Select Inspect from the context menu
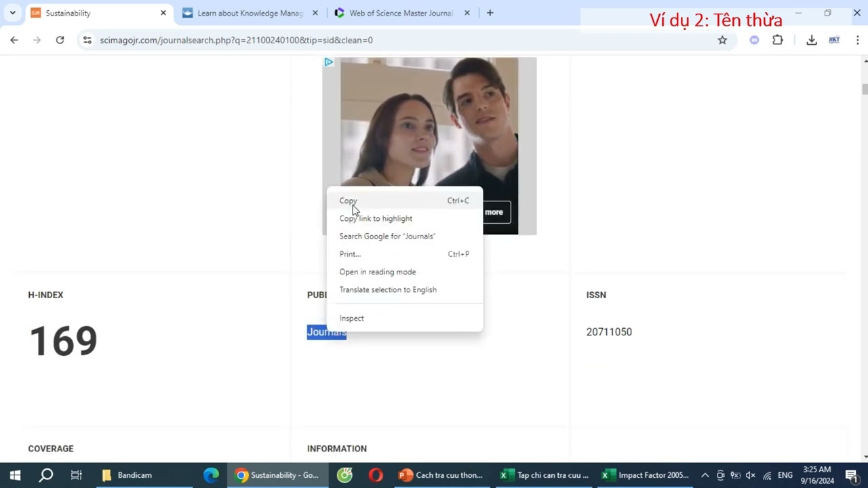Image resolution: width=868 pixels, height=488 pixels. pyautogui.click(x=405, y=318)
